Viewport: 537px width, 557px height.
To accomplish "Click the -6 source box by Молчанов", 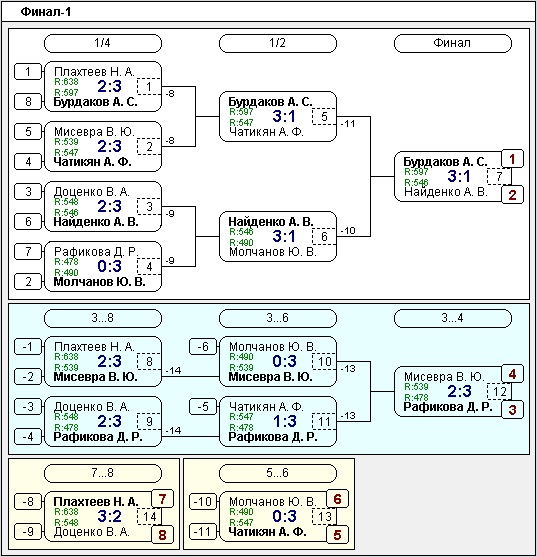I will click(203, 346).
